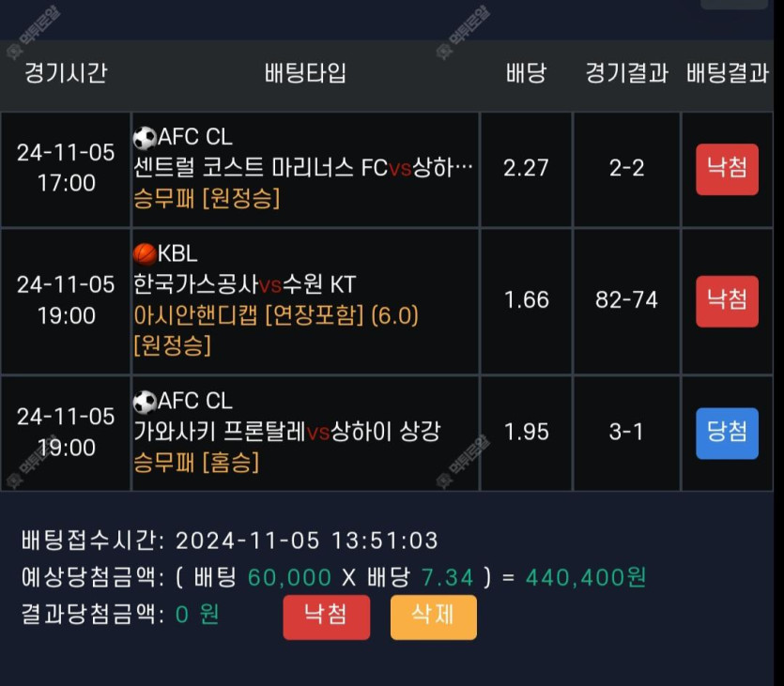784x686 pixels.
Task: Click the blue 당첨 result badge
Action: click(x=727, y=434)
